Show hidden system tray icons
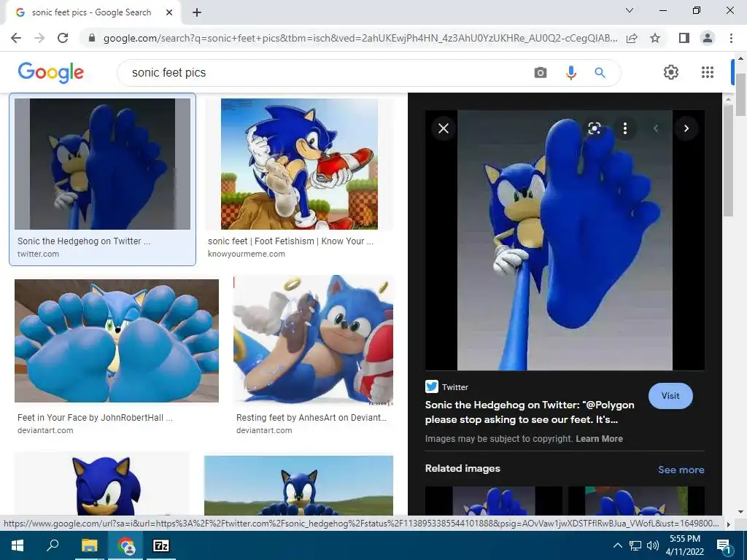Screen dimensions: 747x560 pos(617,545)
